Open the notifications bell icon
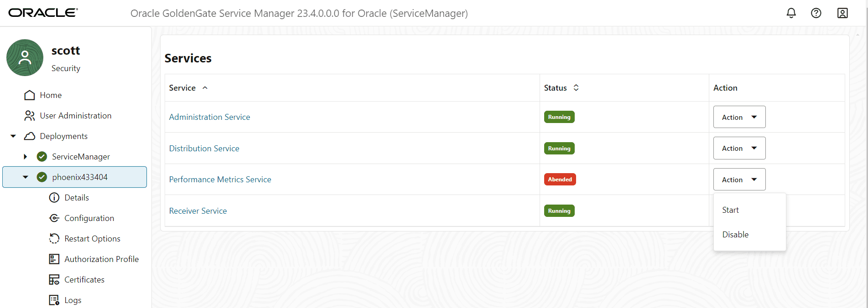The image size is (868, 308). click(791, 13)
